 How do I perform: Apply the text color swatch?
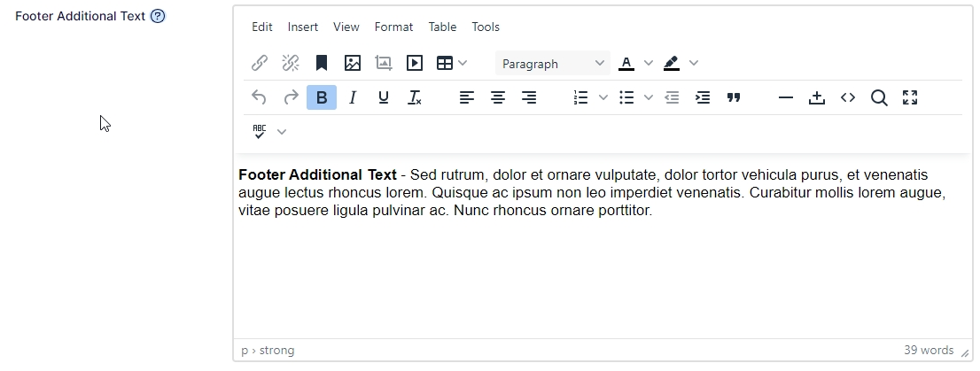pos(626,63)
